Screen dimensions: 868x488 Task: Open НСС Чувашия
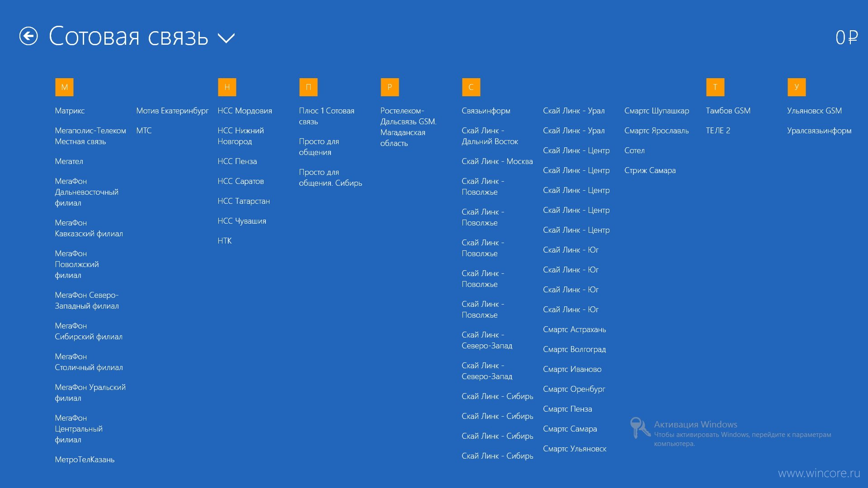tap(241, 221)
